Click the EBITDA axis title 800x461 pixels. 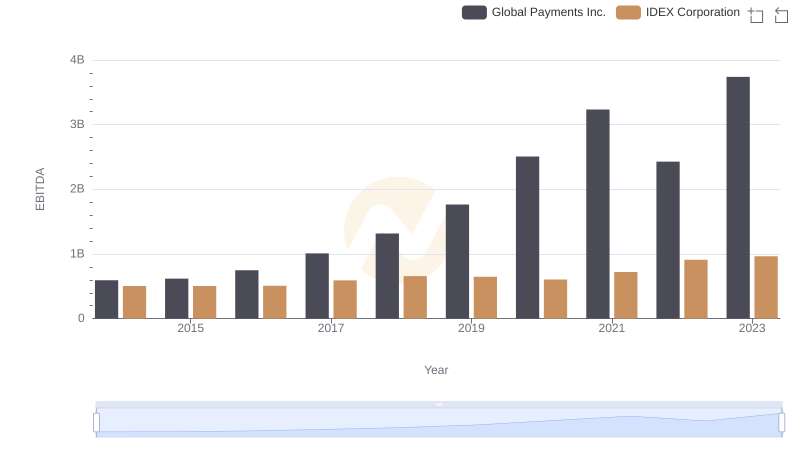pyautogui.click(x=40, y=189)
